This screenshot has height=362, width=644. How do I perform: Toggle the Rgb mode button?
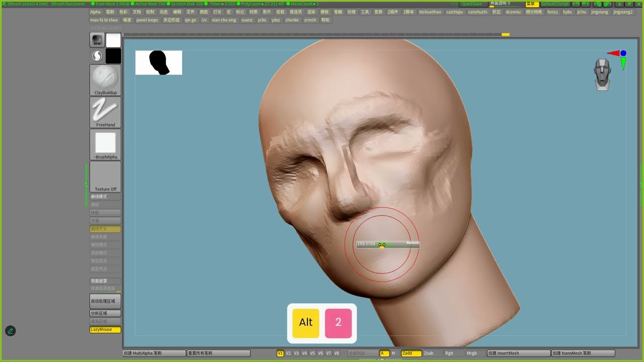click(x=449, y=353)
